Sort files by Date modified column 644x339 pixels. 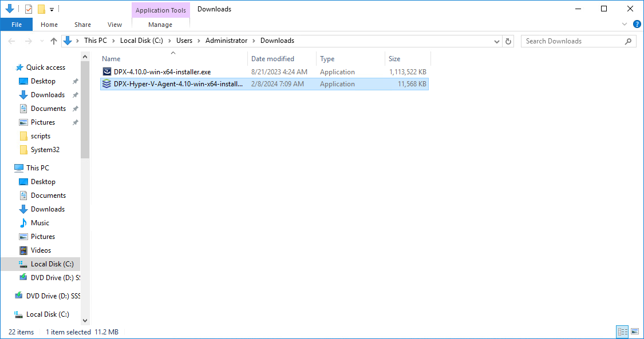(272, 59)
